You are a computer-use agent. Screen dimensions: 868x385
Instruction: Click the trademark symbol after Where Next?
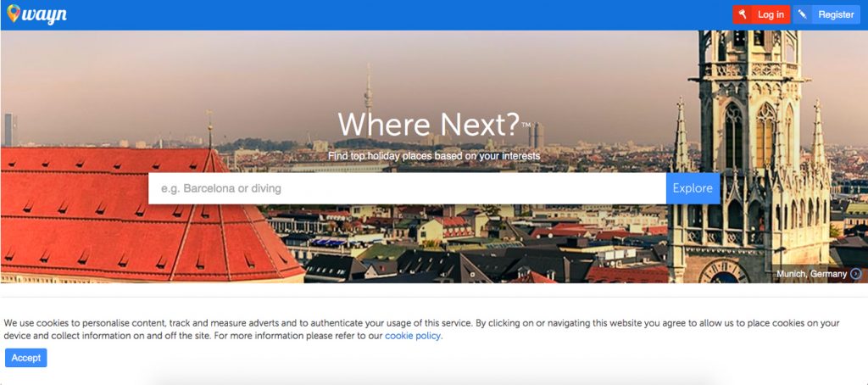[526, 125]
